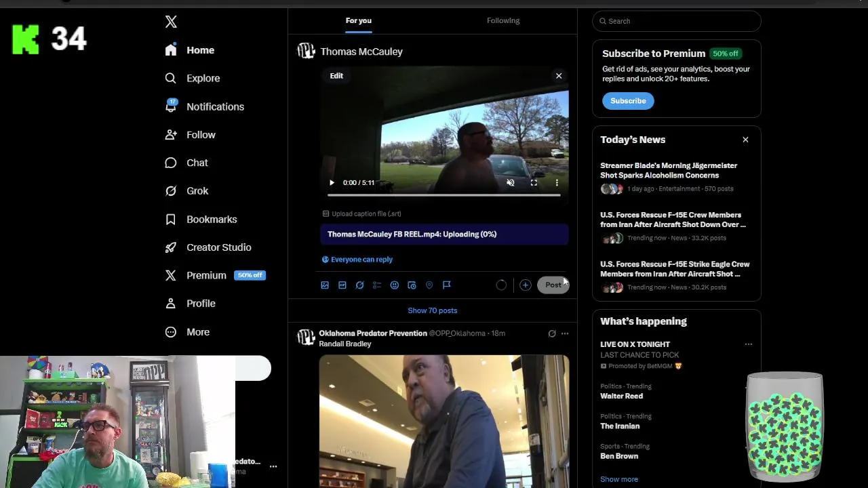The width and height of the screenshot is (868, 488).
Task: Click the video progress bar
Action: (444, 195)
